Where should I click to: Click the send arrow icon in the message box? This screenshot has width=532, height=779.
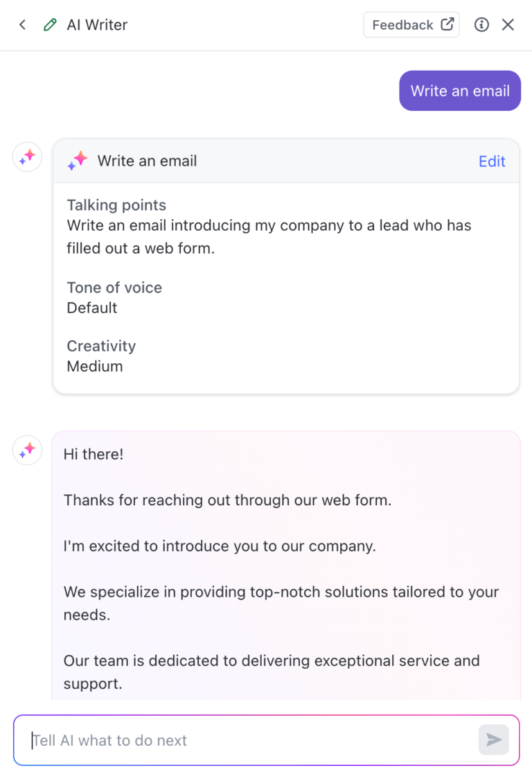point(493,739)
